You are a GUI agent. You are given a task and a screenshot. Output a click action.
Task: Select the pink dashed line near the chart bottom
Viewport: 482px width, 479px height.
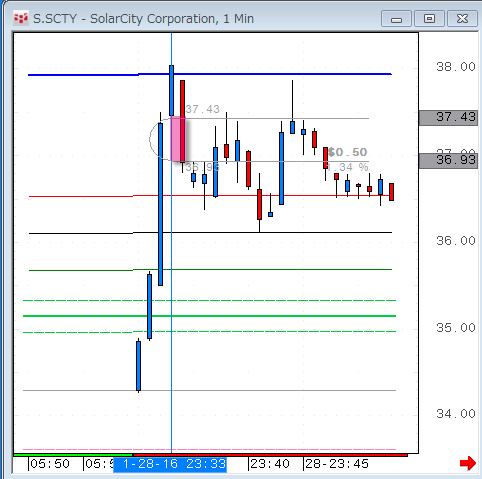[209, 449]
